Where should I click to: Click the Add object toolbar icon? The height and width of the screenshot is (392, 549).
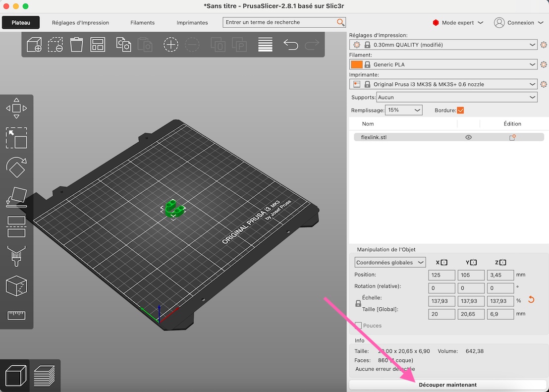point(34,45)
